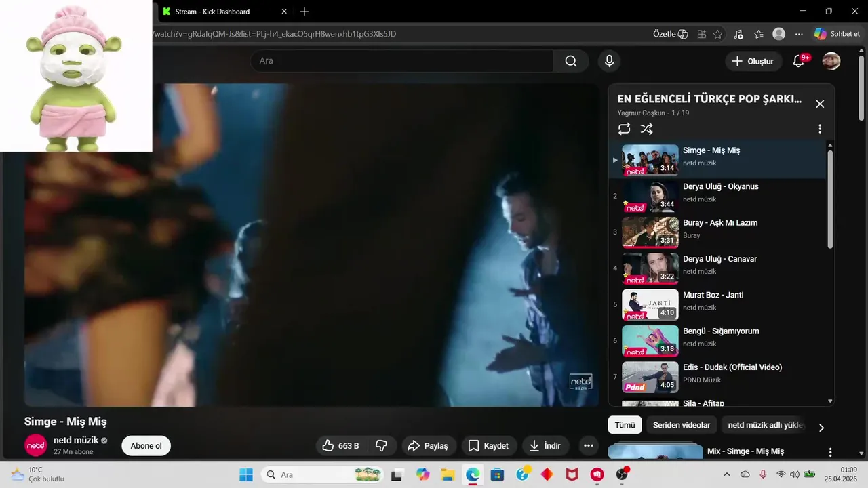Viewport: 868px width, 488px height.
Task: Open McAfee from the taskbar
Action: [572, 474]
